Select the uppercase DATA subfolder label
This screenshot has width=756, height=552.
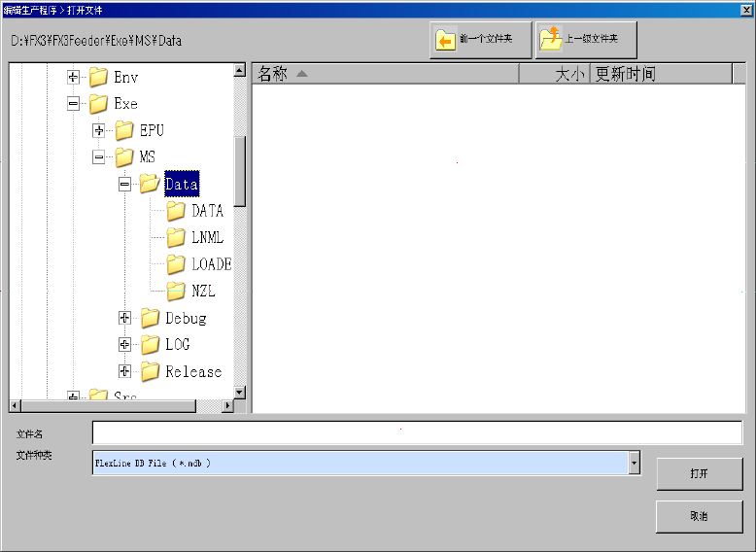pos(208,211)
